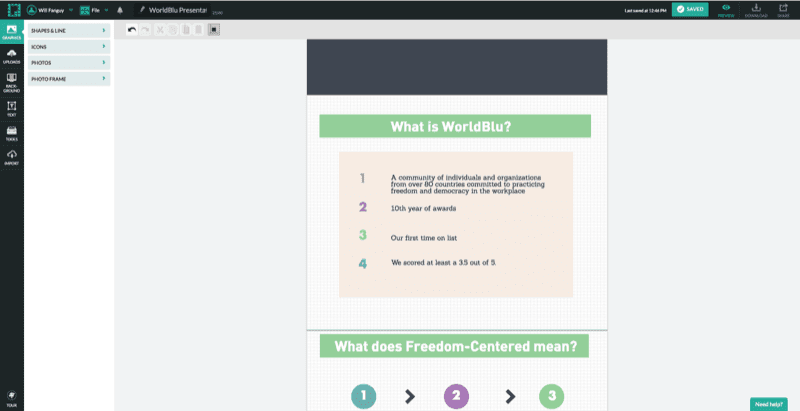Expand the Shapes & Line category
This screenshot has height=411, width=800.
point(68,30)
